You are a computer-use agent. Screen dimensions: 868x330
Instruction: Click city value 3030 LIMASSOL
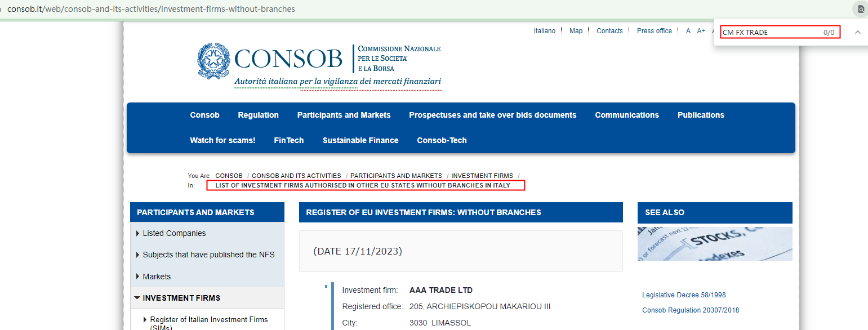tap(440, 323)
